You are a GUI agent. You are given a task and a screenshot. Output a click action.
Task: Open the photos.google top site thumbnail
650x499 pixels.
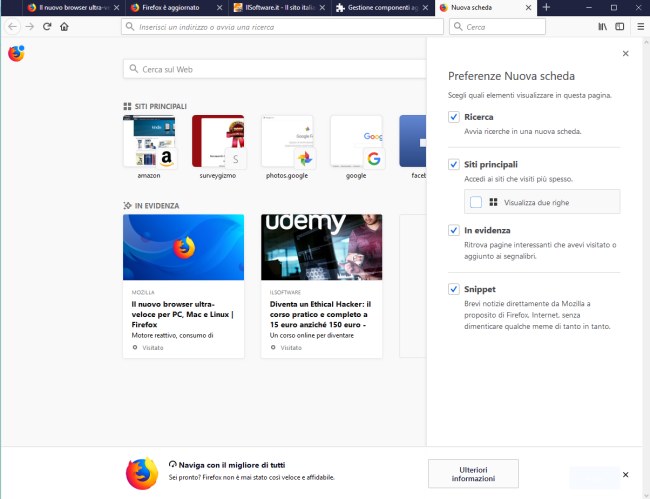tap(287, 141)
